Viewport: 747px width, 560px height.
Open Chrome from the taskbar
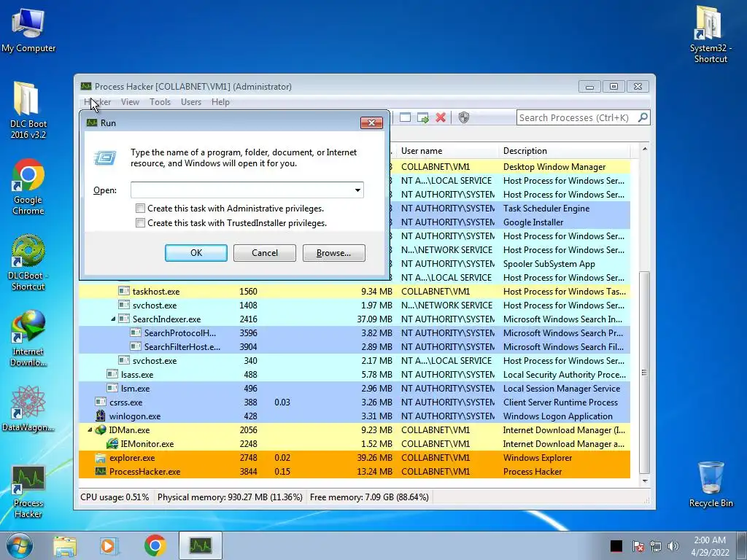click(x=155, y=545)
